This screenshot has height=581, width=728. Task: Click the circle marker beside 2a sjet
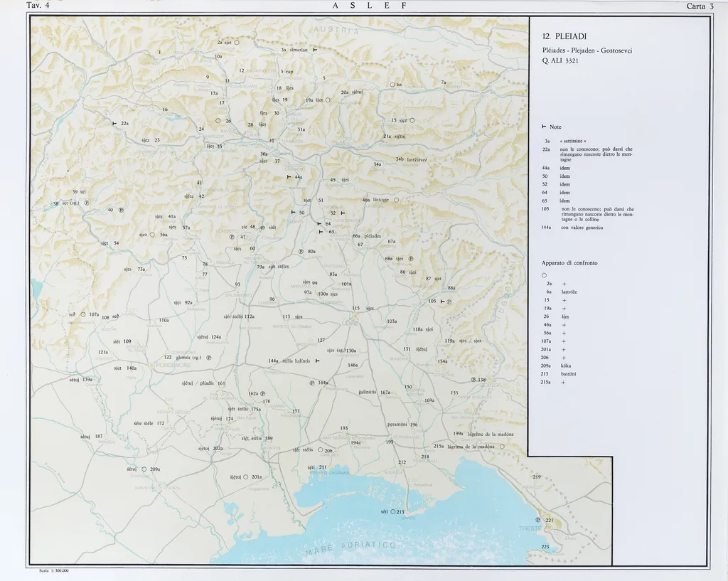pyautogui.click(x=237, y=43)
